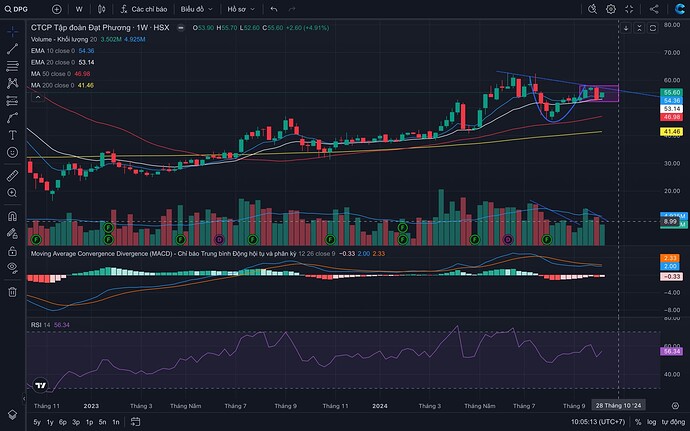Screen dimensions: 690x431
Task: Set the 1y time range
Action: click(50, 422)
